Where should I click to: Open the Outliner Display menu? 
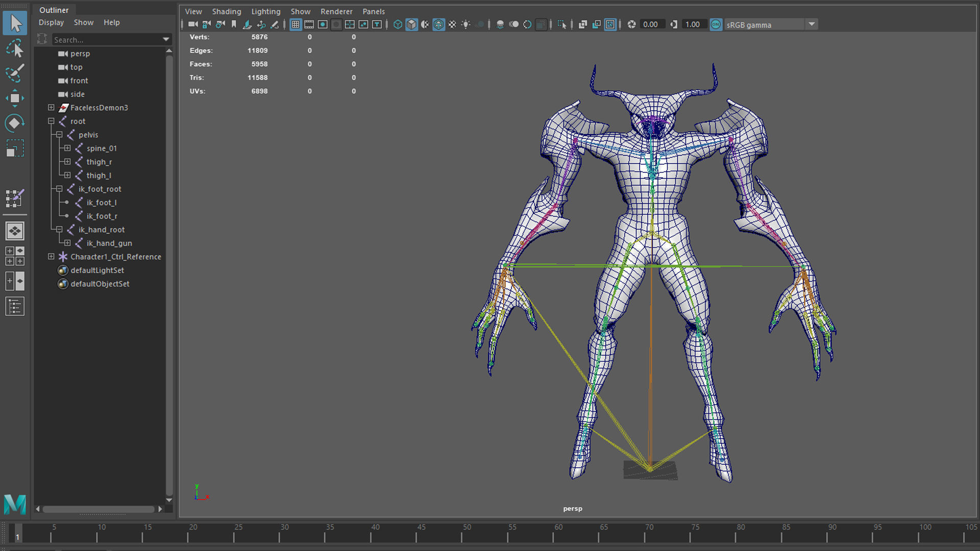(51, 22)
